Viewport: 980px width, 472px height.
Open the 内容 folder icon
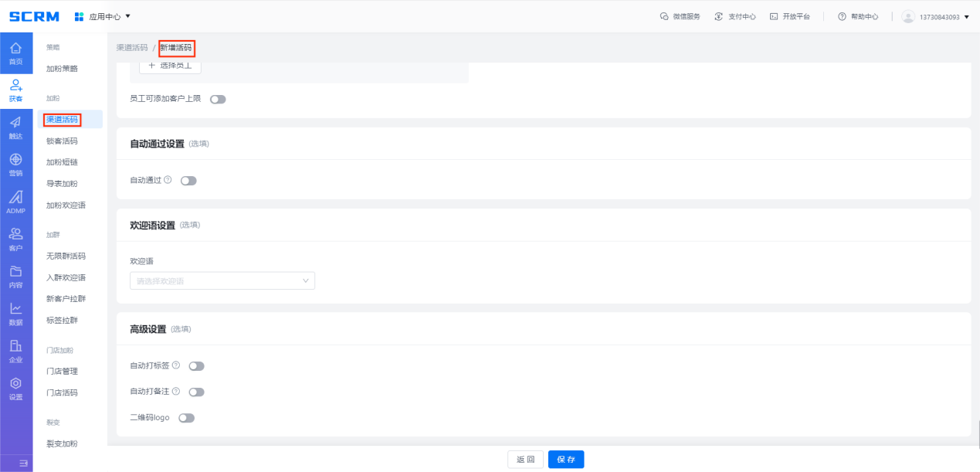click(x=15, y=276)
